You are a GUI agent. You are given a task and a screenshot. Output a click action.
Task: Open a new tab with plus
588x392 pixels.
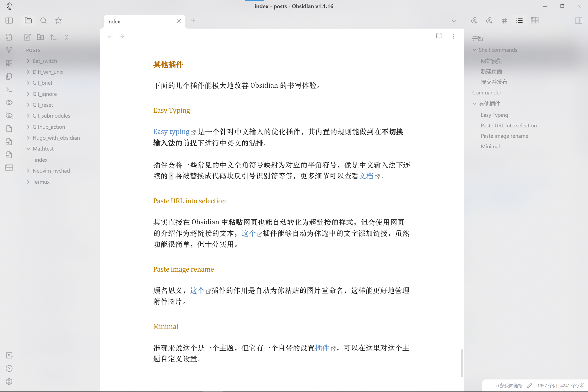193,21
